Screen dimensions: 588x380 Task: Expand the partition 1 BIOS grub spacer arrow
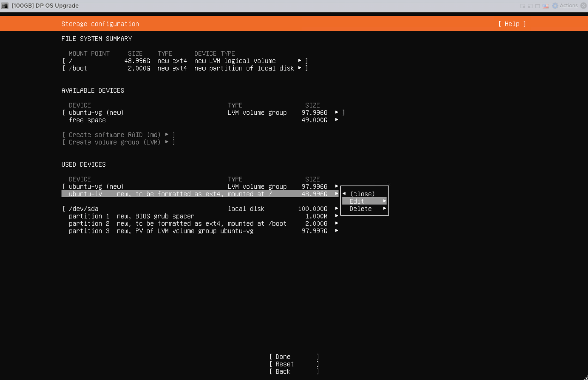pos(337,216)
